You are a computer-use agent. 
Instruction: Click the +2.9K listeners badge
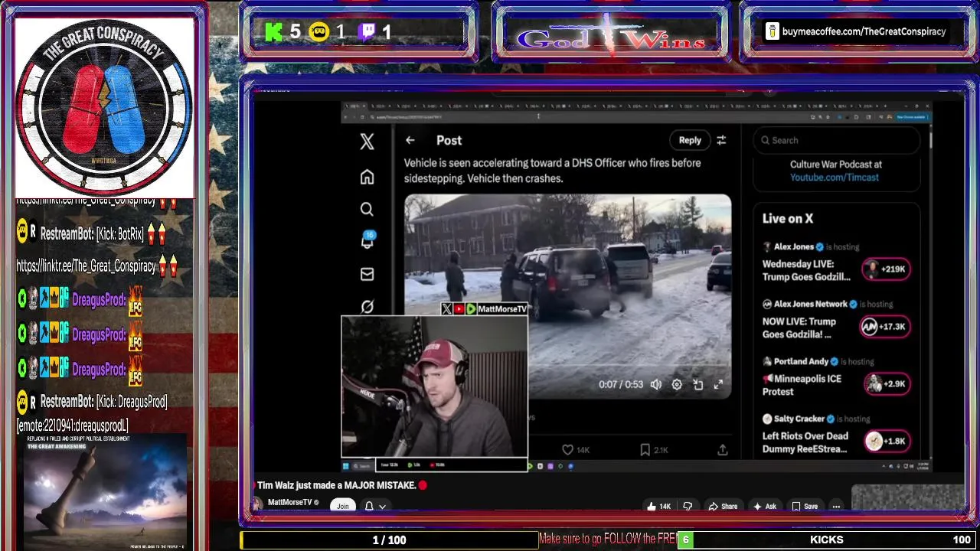887,384
